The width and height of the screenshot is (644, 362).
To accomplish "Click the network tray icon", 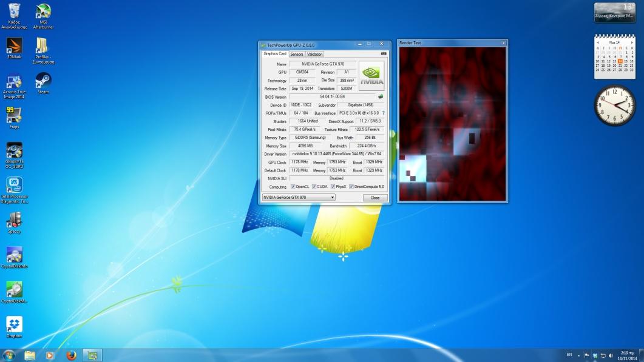I will (603, 355).
